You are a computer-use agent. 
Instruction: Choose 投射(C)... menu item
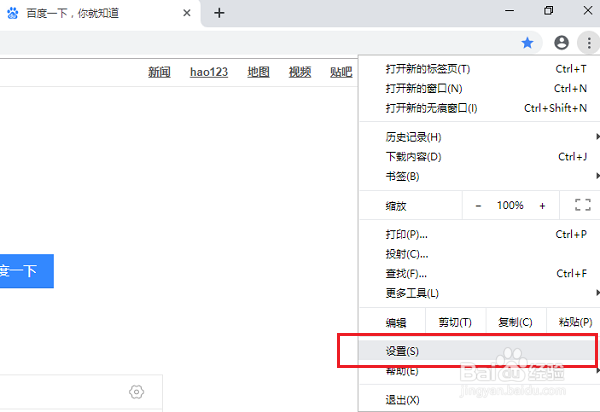(x=479, y=254)
